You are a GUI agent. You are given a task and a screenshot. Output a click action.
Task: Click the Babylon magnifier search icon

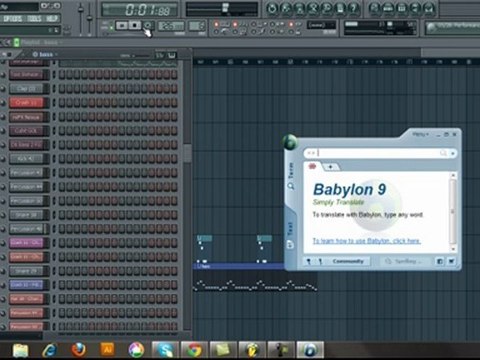pyautogui.click(x=443, y=153)
